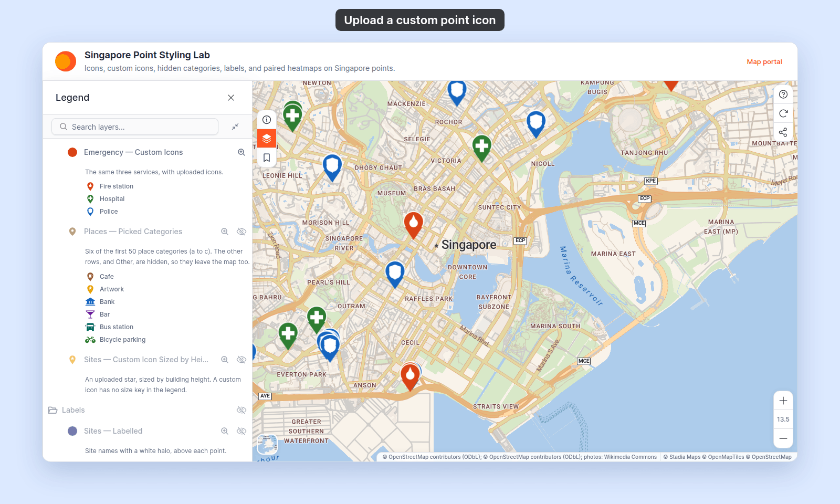Image resolution: width=840 pixels, height=504 pixels.
Task: Select the Bar legend entry
Action: [98, 314]
